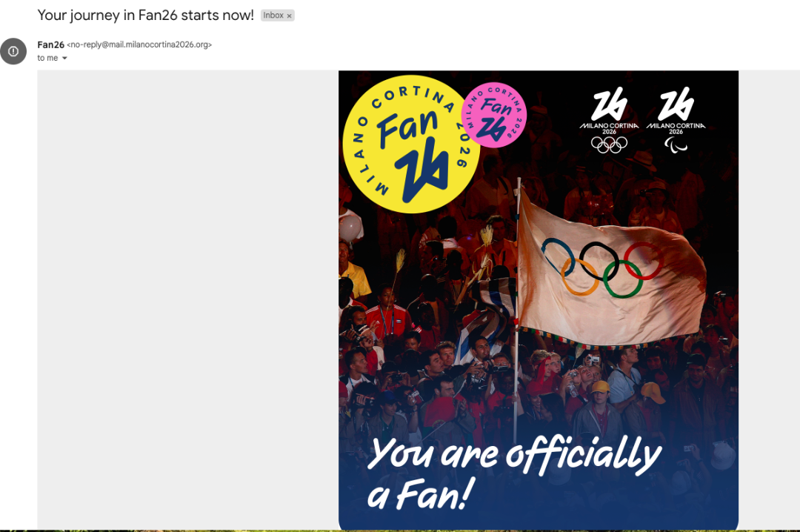800x532 pixels.
Task: Remove the Inbox label with its x
Action: (x=290, y=16)
